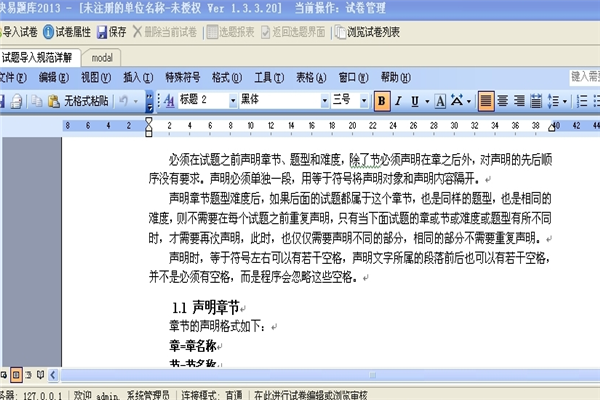Image resolution: width=600 pixels, height=400 pixels.
Task: Toggle underline formatting
Action: click(415, 101)
